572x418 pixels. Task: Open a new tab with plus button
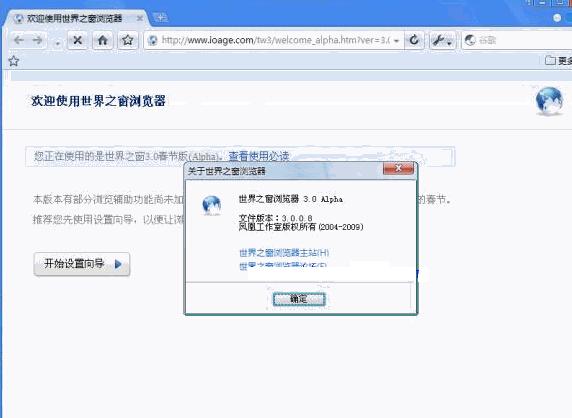(160, 17)
